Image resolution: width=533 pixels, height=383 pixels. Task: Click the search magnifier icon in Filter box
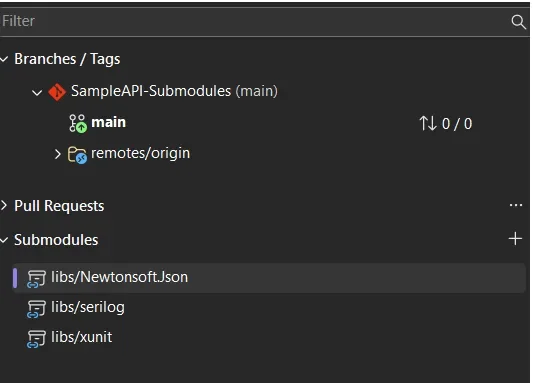tap(518, 22)
